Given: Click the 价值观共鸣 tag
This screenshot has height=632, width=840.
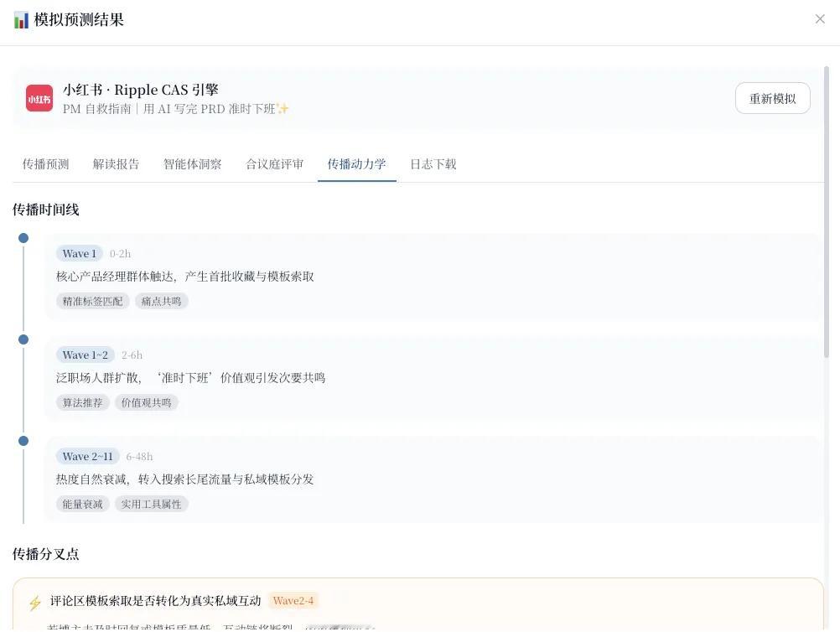Looking at the screenshot, I should [146, 402].
